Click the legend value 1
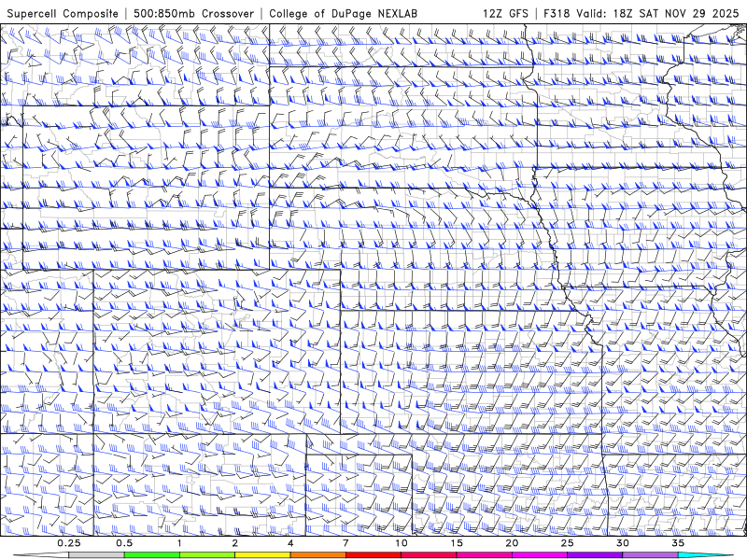The height and width of the screenshot is (560, 747). 179,543
